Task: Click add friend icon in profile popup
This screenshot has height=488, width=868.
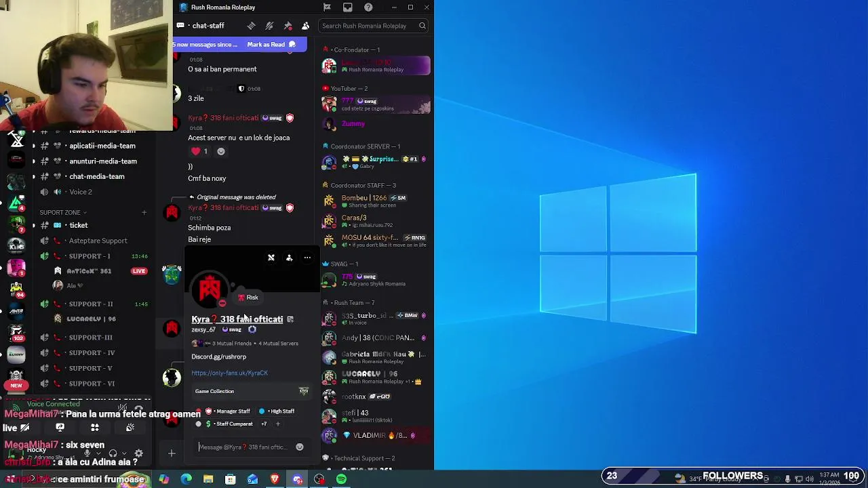Action: point(289,258)
